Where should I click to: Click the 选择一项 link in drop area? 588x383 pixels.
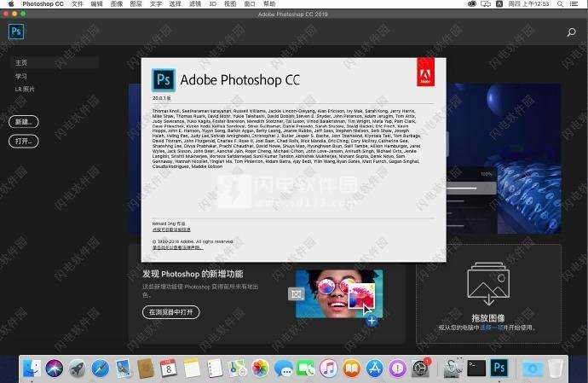(x=492, y=328)
